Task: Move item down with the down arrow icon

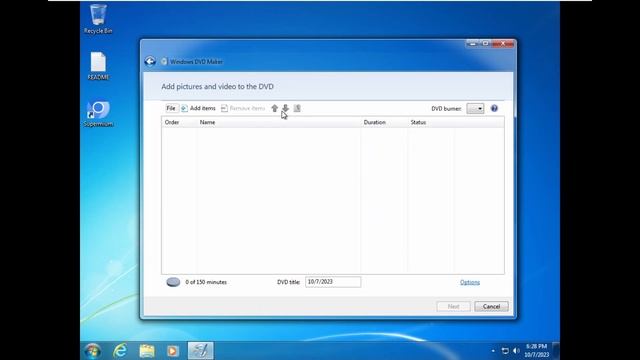Action: coord(286,108)
